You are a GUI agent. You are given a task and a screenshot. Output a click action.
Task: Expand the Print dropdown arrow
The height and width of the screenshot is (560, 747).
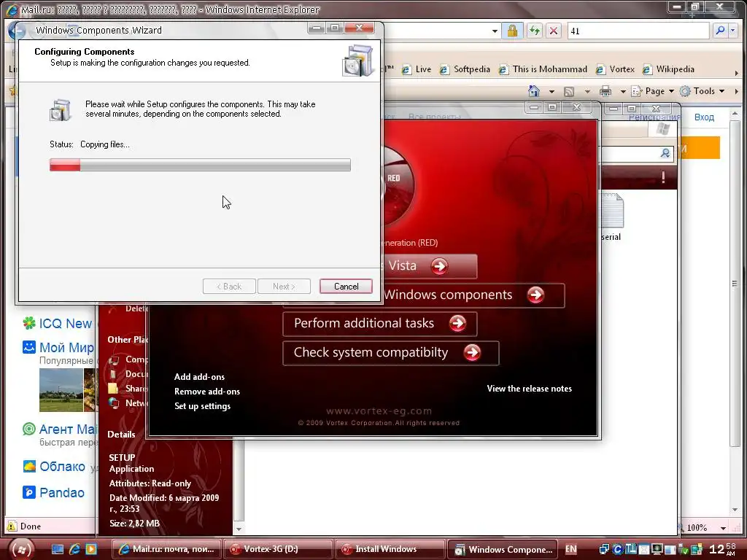tap(623, 91)
